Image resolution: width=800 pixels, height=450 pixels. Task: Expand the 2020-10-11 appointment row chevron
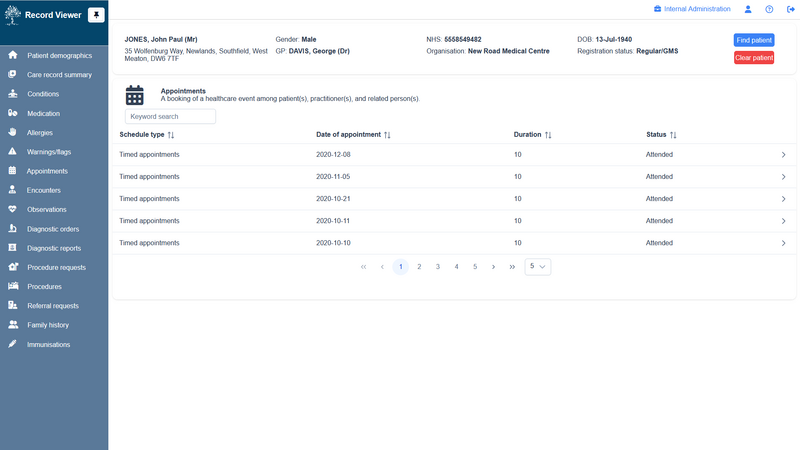[x=784, y=221]
